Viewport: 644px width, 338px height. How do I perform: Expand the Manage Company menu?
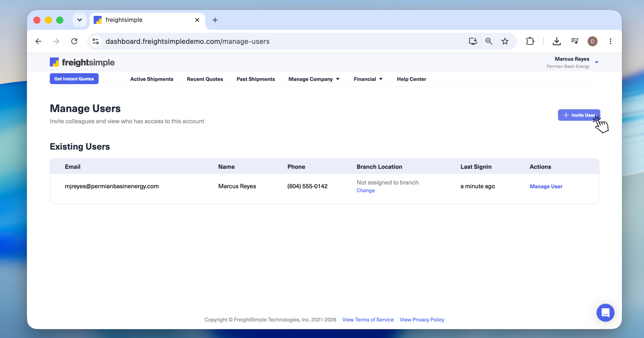tap(314, 79)
